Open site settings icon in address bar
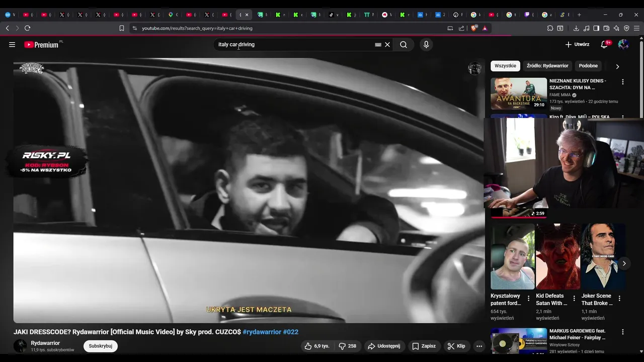 pyautogui.click(x=134, y=28)
